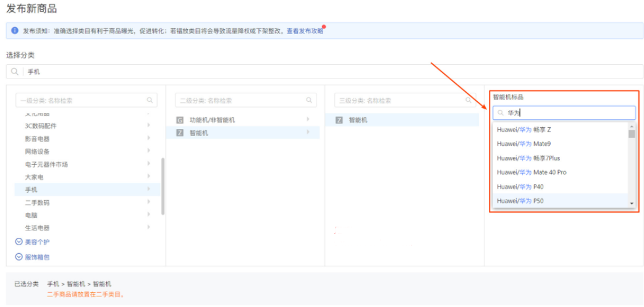This screenshot has height=307, width=644.
Task: Click the Z badge beside second-level 智能机
Action: click(x=180, y=133)
